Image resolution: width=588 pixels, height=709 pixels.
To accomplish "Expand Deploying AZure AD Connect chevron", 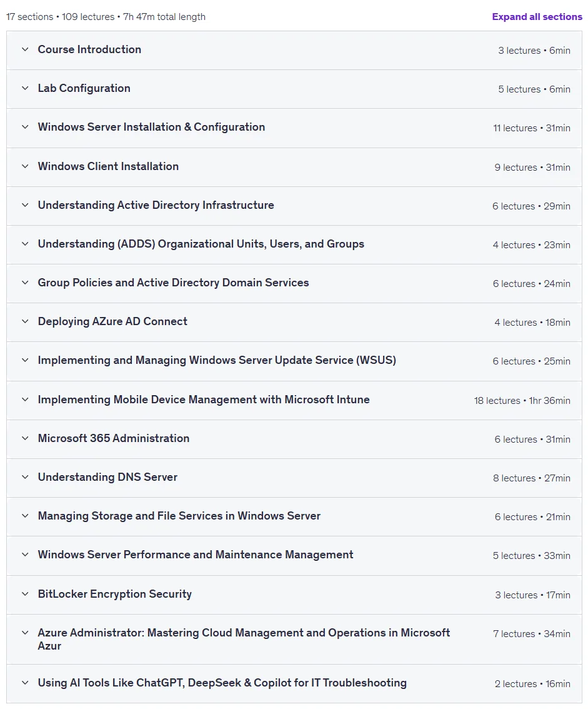I will point(26,321).
